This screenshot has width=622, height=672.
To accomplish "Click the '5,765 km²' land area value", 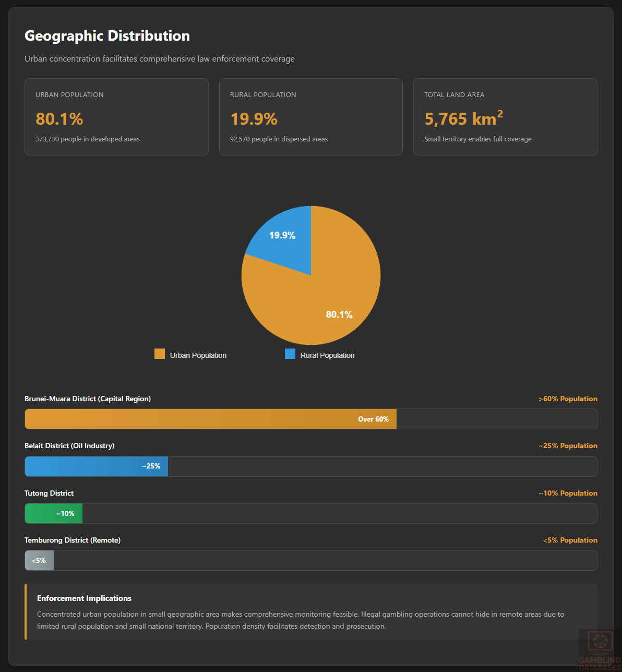I will pos(463,119).
